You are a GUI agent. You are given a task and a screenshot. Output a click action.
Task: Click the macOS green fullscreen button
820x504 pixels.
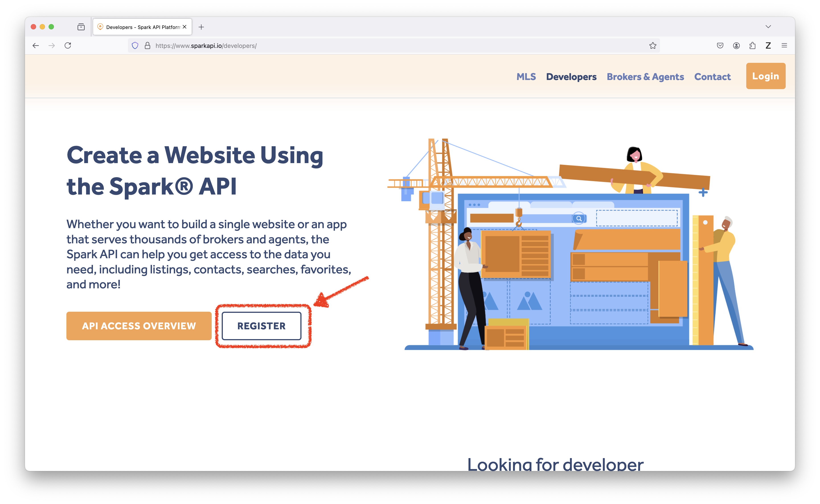[51, 27]
